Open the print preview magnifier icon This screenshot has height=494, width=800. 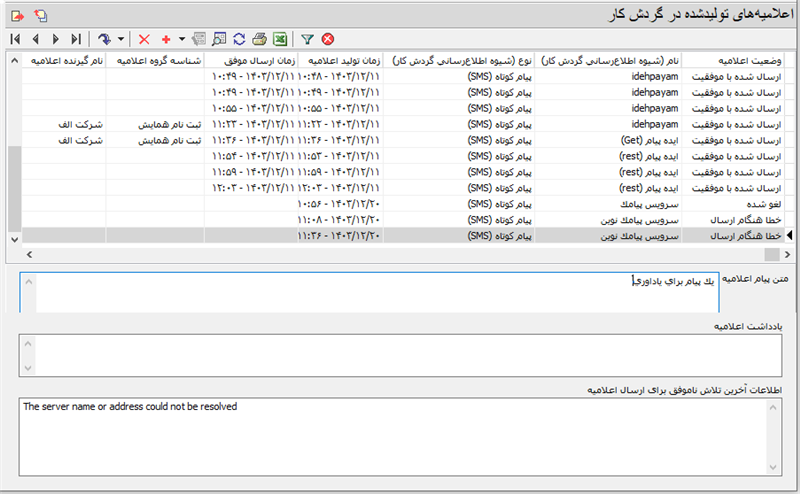219,39
